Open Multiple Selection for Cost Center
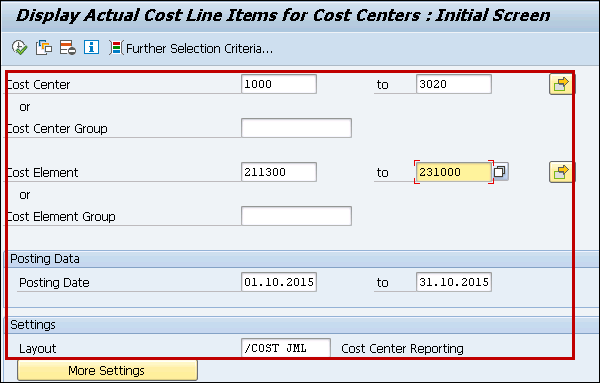 (x=561, y=84)
